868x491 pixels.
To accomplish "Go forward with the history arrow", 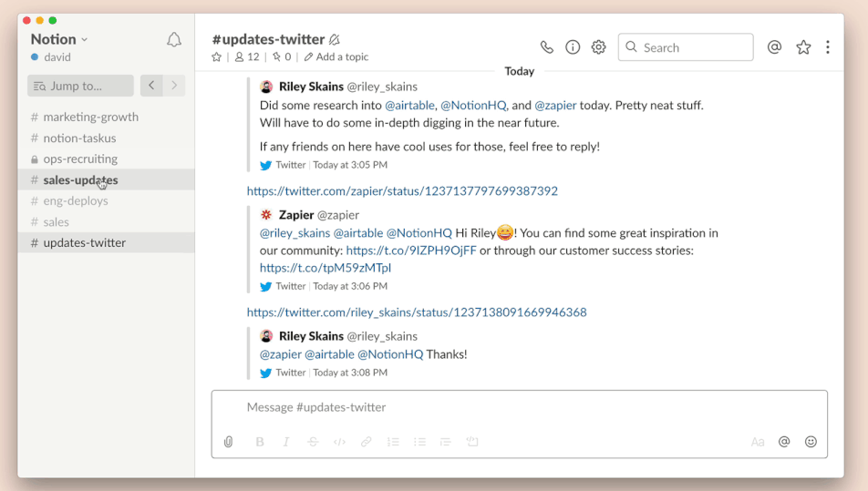I will pos(174,86).
